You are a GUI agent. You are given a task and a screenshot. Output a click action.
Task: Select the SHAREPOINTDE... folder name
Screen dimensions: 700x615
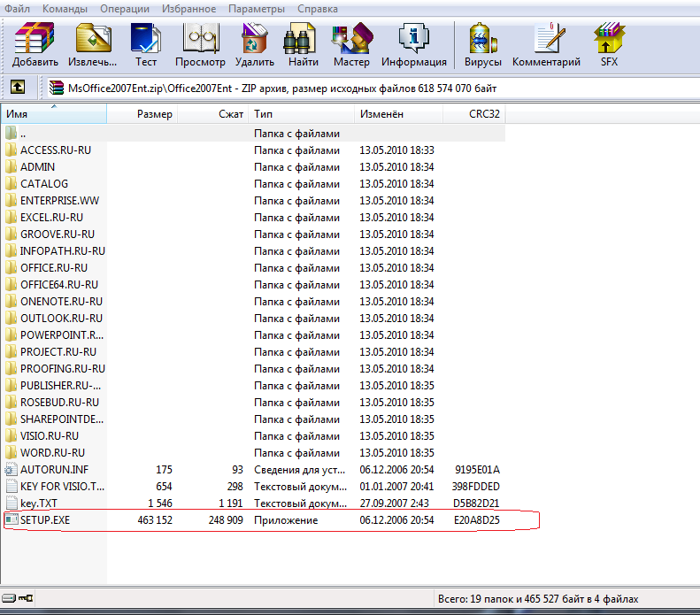tap(62, 419)
